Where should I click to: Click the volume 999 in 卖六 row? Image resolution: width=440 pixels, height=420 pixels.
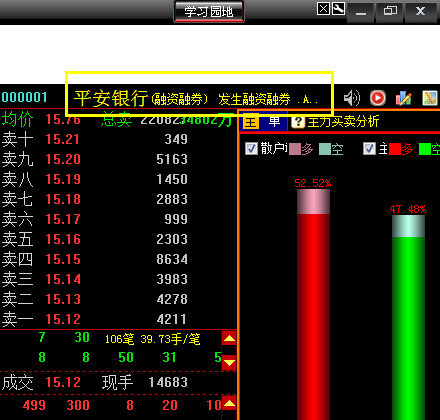point(176,219)
